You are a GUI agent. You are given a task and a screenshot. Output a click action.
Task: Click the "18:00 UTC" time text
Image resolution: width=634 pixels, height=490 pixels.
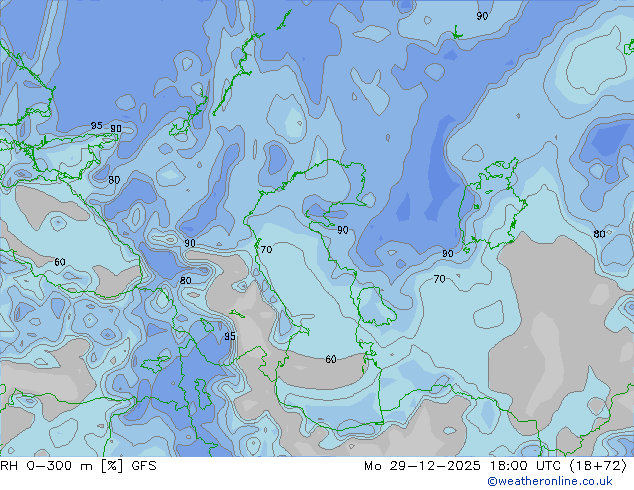526,466
